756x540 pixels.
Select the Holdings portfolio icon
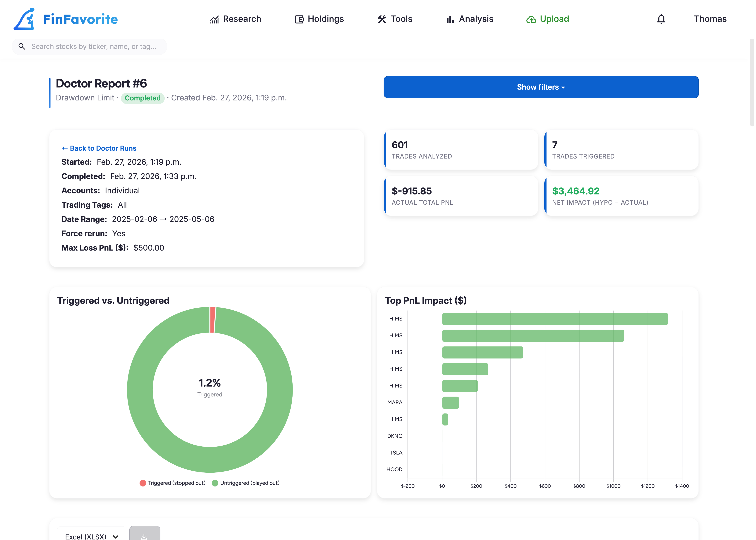pos(299,19)
